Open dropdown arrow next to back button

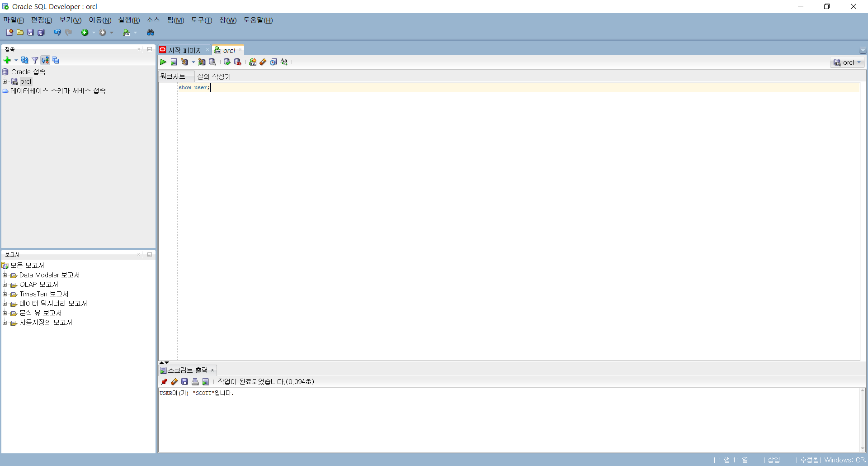point(94,33)
